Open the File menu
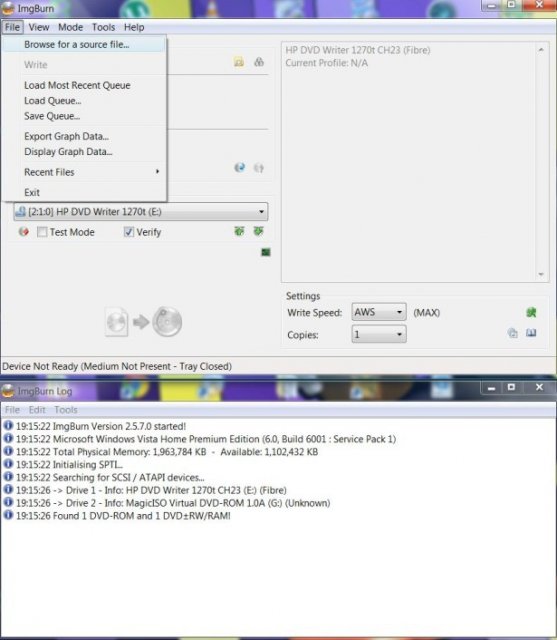The height and width of the screenshot is (640, 557). pyautogui.click(x=12, y=27)
